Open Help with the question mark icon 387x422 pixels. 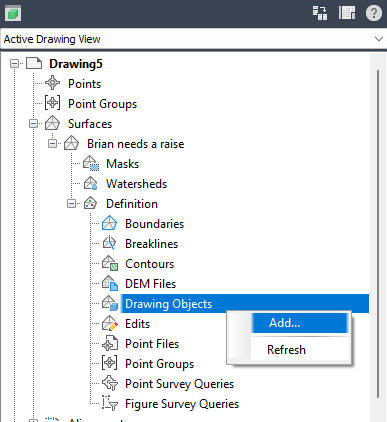click(374, 13)
